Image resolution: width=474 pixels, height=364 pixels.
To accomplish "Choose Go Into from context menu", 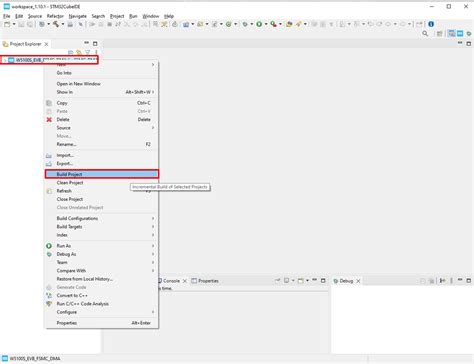I will [x=102, y=73].
